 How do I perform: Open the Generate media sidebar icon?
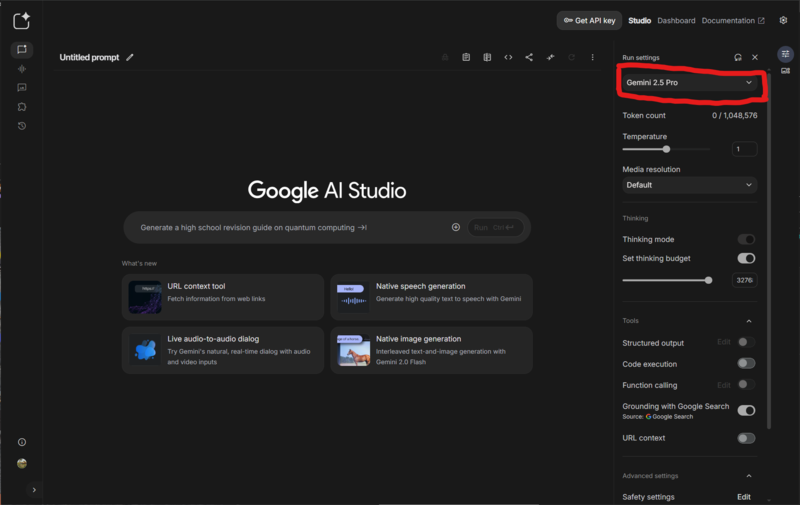coord(21,88)
